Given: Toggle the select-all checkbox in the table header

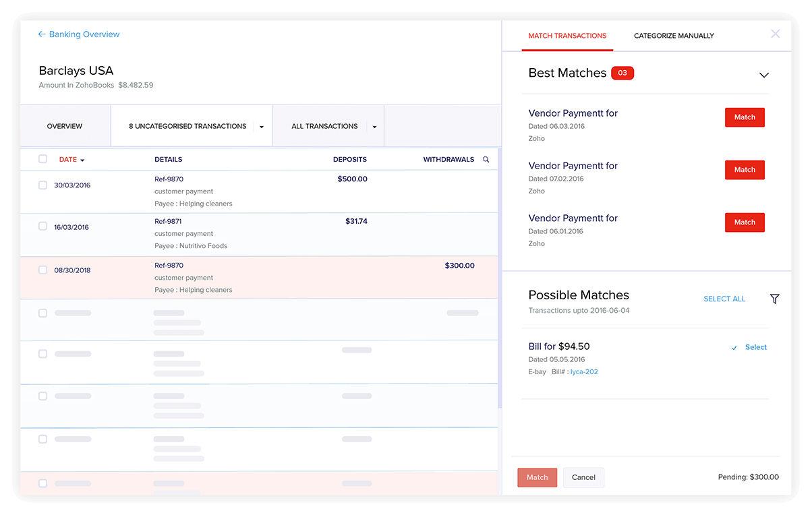Looking at the screenshot, I should (x=43, y=159).
